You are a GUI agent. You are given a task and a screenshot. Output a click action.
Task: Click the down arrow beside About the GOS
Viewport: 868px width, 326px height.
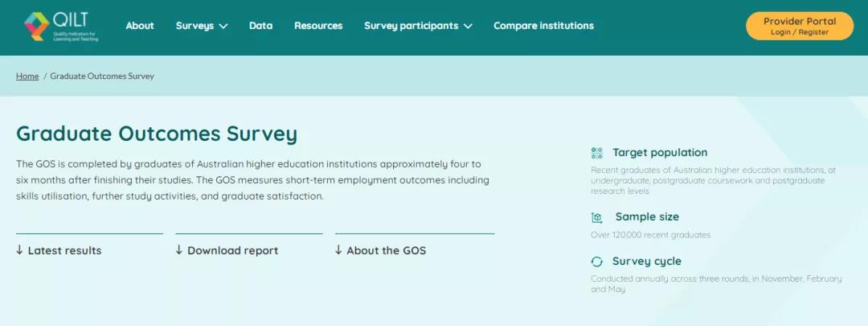click(x=338, y=250)
